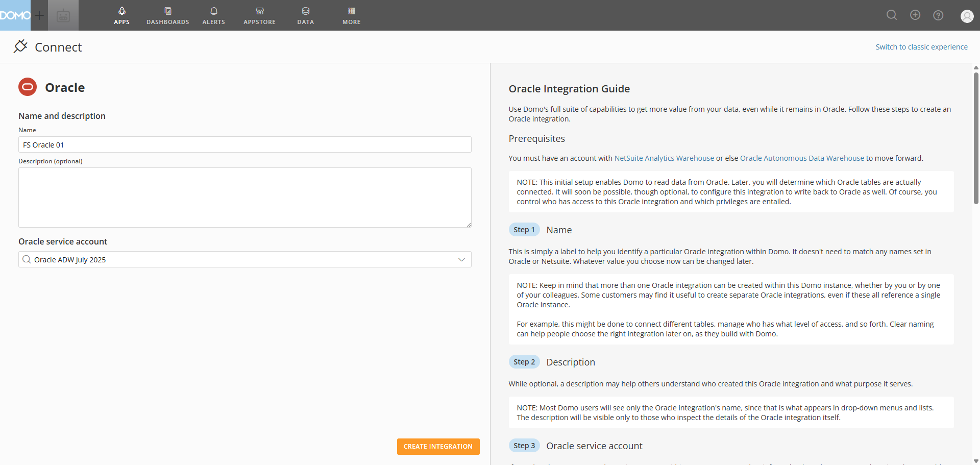Open the Apps rocket icon

pos(122,11)
